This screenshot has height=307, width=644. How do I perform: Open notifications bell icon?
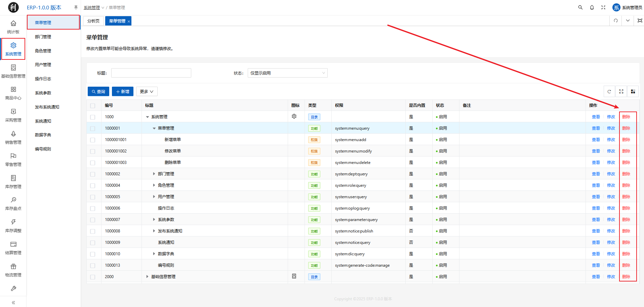(592, 7)
